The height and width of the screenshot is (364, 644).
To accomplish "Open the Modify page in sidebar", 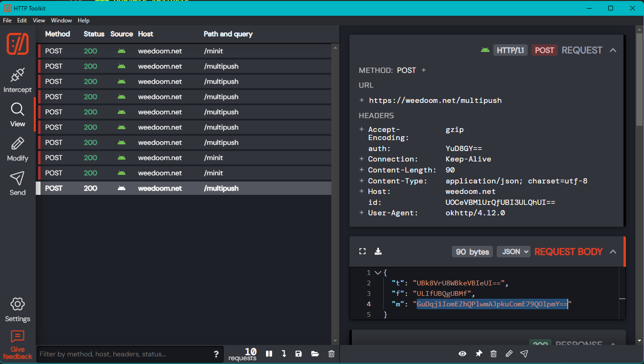I will click(18, 149).
